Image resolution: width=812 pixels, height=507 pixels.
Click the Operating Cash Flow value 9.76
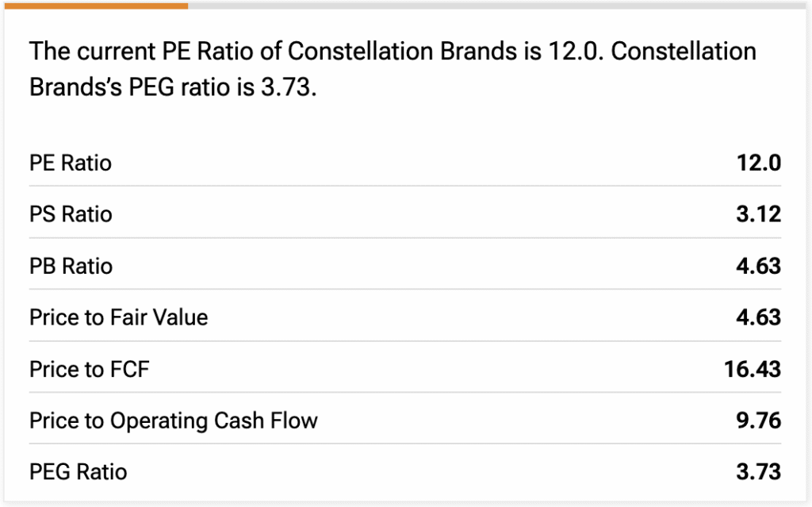point(759,421)
